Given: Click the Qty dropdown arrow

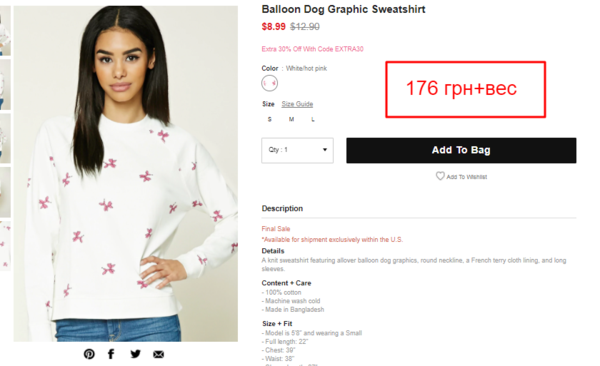Looking at the screenshot, I should point(325,150).
